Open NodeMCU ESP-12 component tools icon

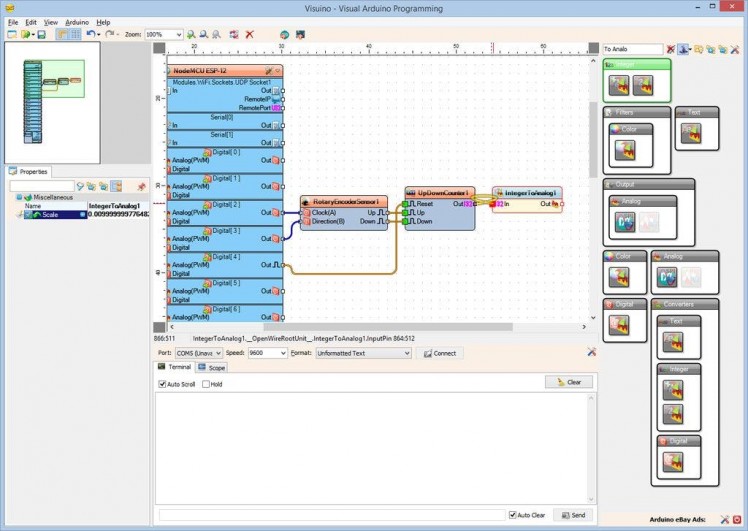265,71
